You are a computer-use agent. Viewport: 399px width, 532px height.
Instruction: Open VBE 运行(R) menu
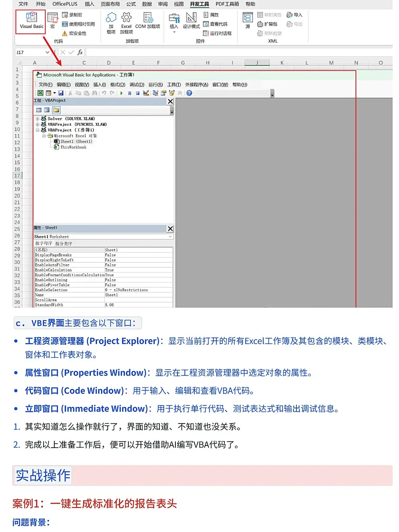click(156, 85)
